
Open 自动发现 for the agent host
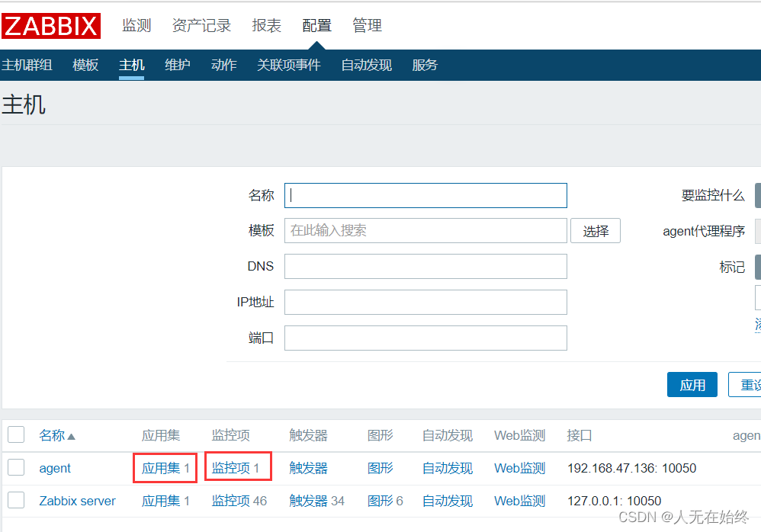point(448,468)
